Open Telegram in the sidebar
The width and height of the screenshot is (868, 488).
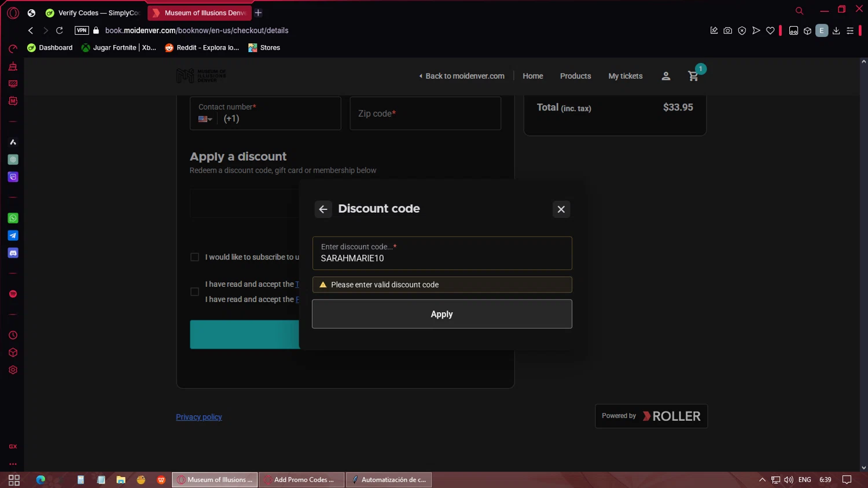point(13,235)
